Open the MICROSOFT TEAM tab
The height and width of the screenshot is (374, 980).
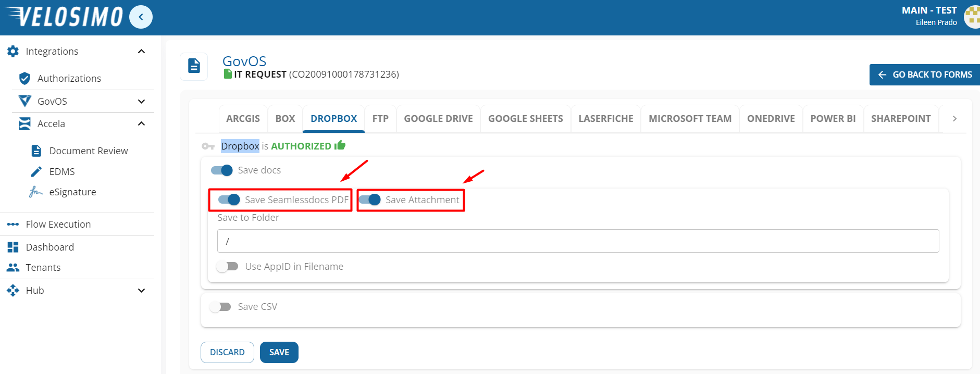click(x=690, y=118)
